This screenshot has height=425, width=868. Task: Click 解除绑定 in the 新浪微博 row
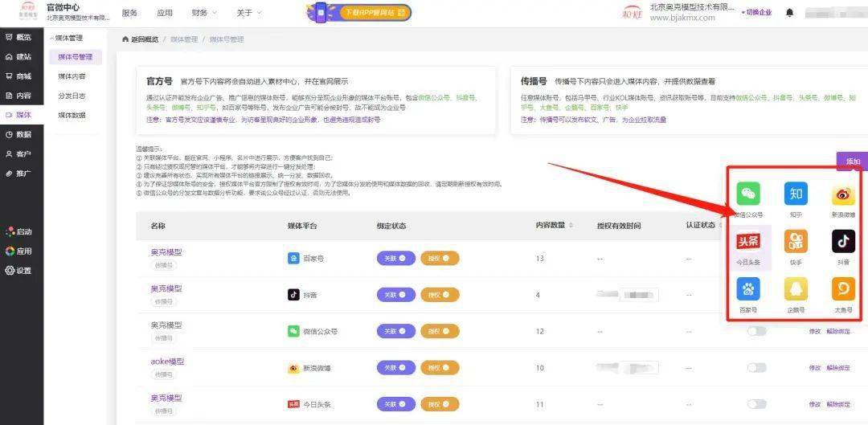(838, 368)
